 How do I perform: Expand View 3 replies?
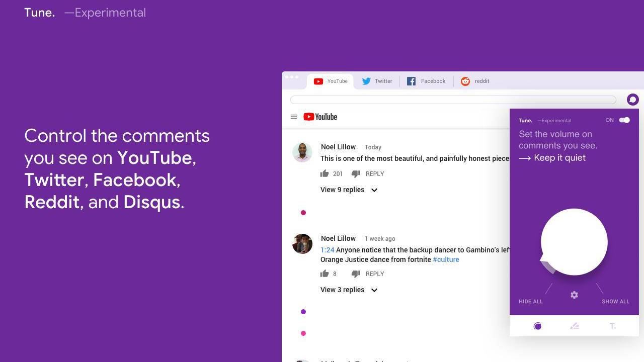tap(349, 290)
